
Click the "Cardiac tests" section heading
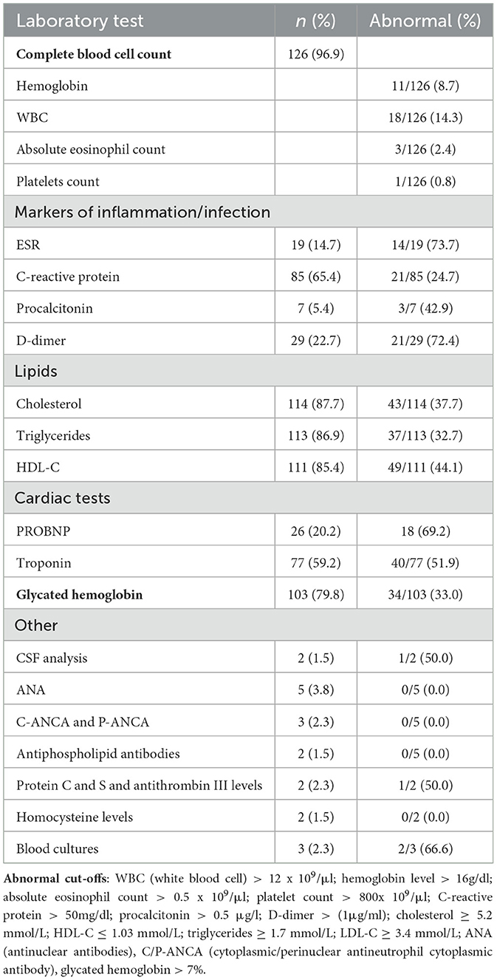tap(61, 498)
